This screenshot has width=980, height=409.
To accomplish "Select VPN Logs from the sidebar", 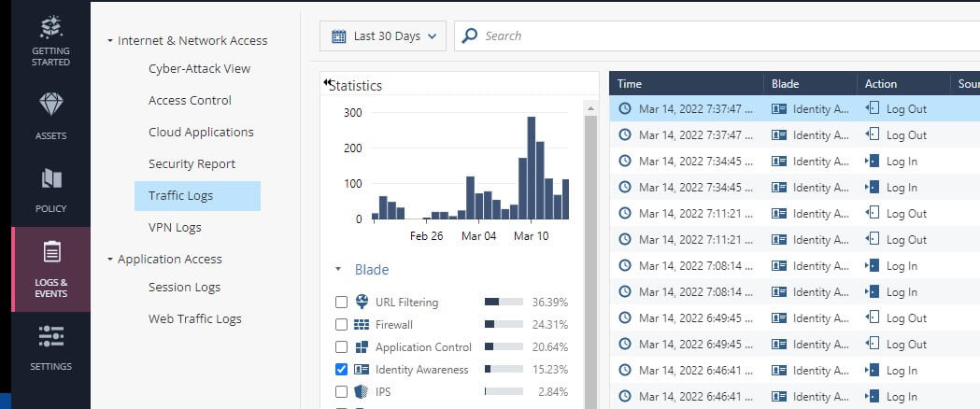I will [175, 227].
